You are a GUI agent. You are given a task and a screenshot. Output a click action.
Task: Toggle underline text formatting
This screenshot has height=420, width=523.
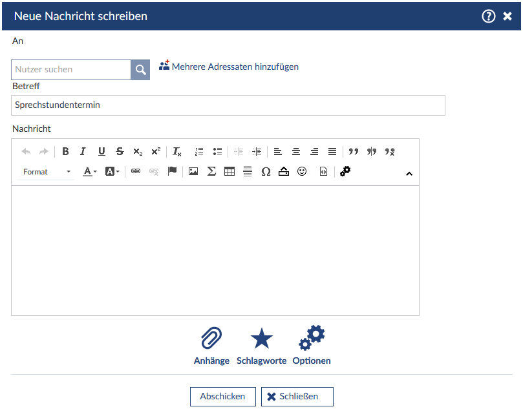tap(101, 152)
